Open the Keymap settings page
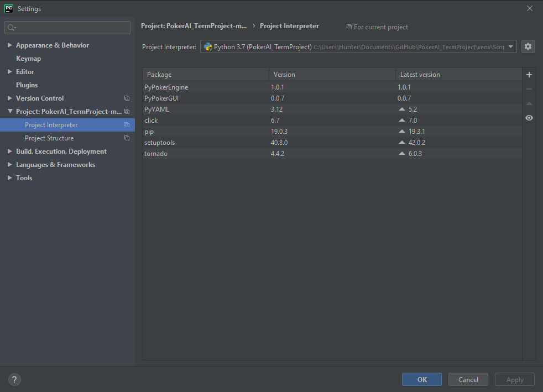 tap(28, 59)
